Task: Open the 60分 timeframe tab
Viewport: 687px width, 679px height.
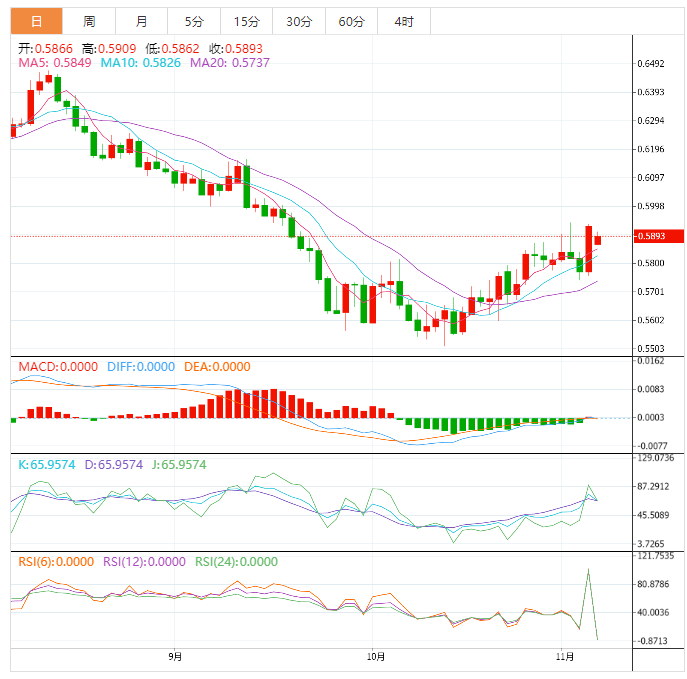Action: (x=351, y=21)
